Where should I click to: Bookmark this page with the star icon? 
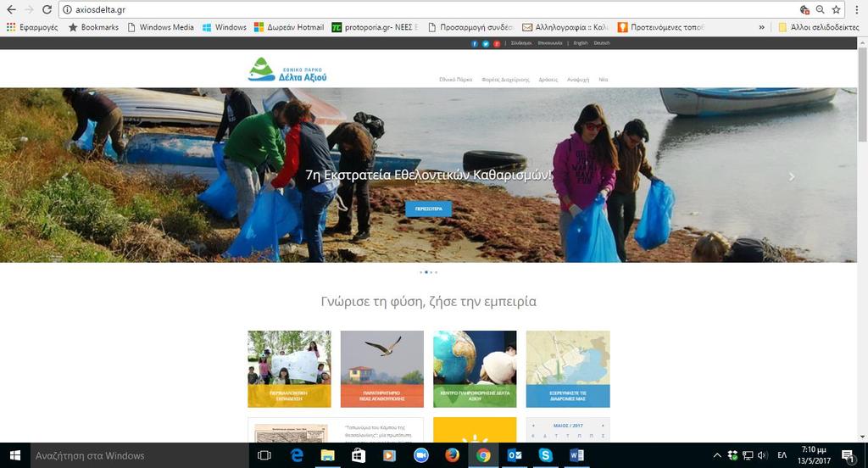coord(836,9)
